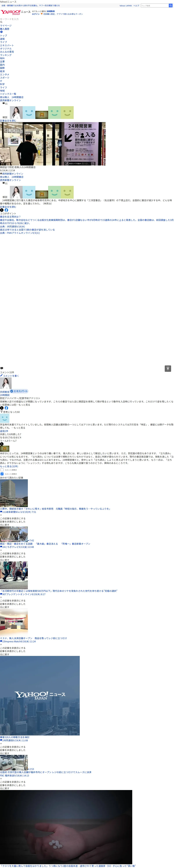
Task: Open the オリジナル section
Action: click(6, 48)
